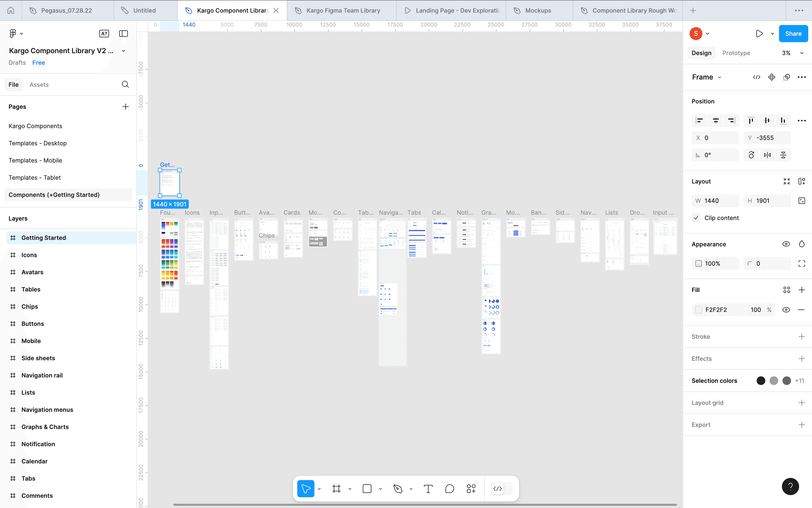Expand the file name chevron menu
The image size is (812, 508).
pyautogui.click(x=124, y=51)
